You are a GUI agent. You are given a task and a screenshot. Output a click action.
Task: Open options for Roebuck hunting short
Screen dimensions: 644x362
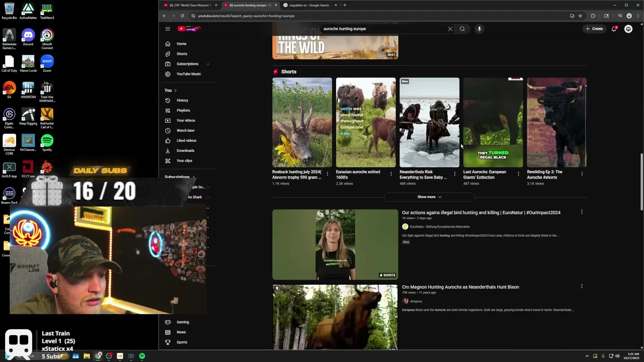coord(327,174)
